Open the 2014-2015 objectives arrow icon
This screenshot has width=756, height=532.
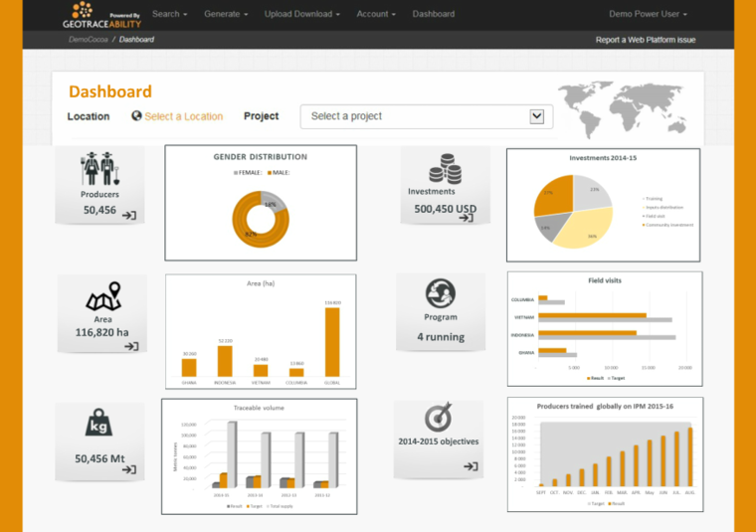471,466
